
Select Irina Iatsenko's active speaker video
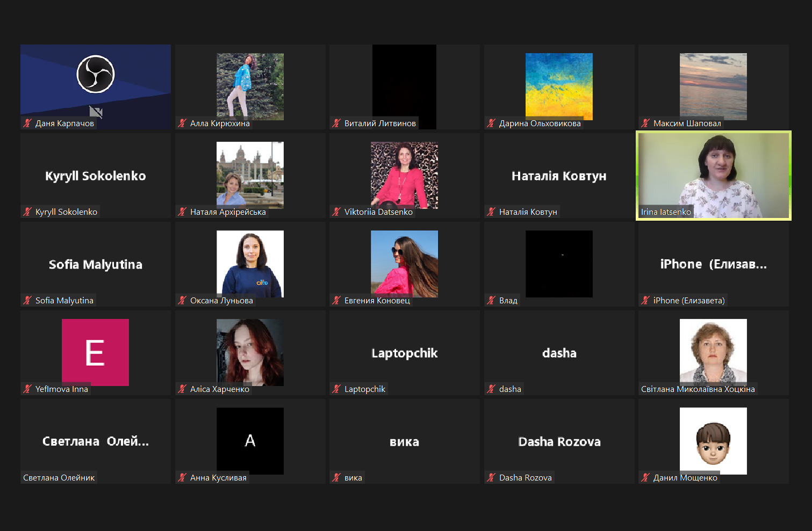pyautogui.click(x=714, y=176)
